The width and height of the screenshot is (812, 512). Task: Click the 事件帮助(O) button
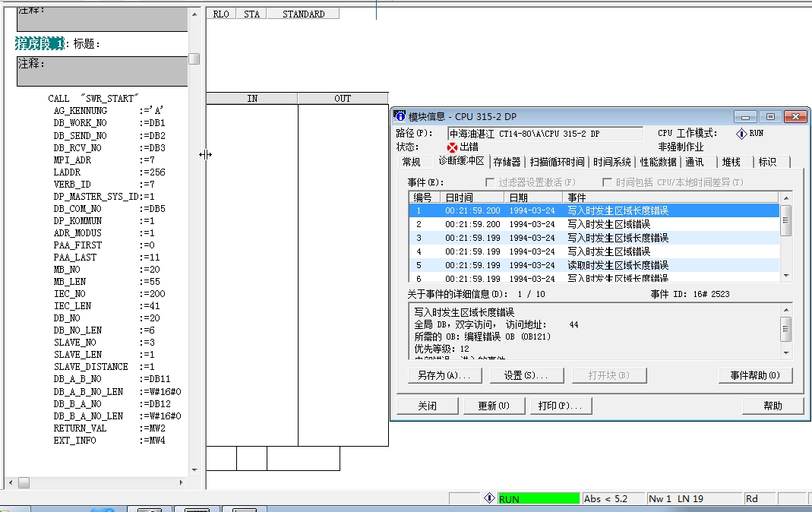point(756,375)
